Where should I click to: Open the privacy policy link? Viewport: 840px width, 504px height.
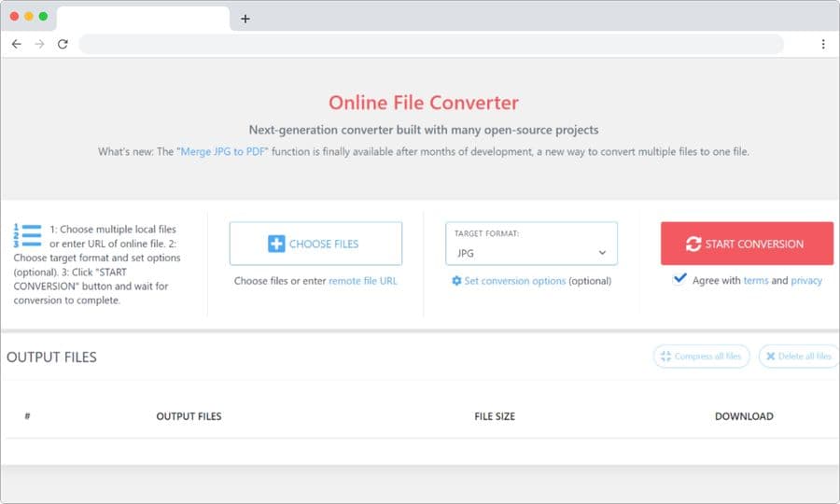[x=806, y=280]
